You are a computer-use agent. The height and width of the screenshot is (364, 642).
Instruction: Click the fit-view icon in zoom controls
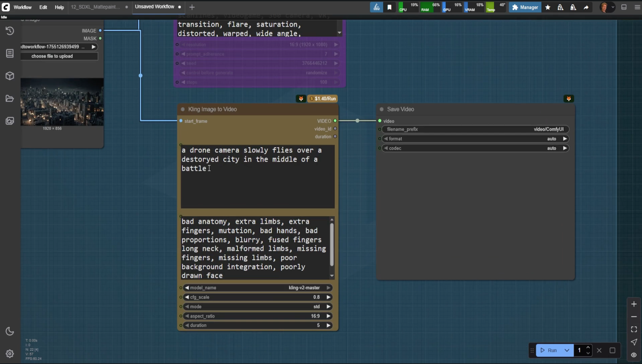click(634, 330)
